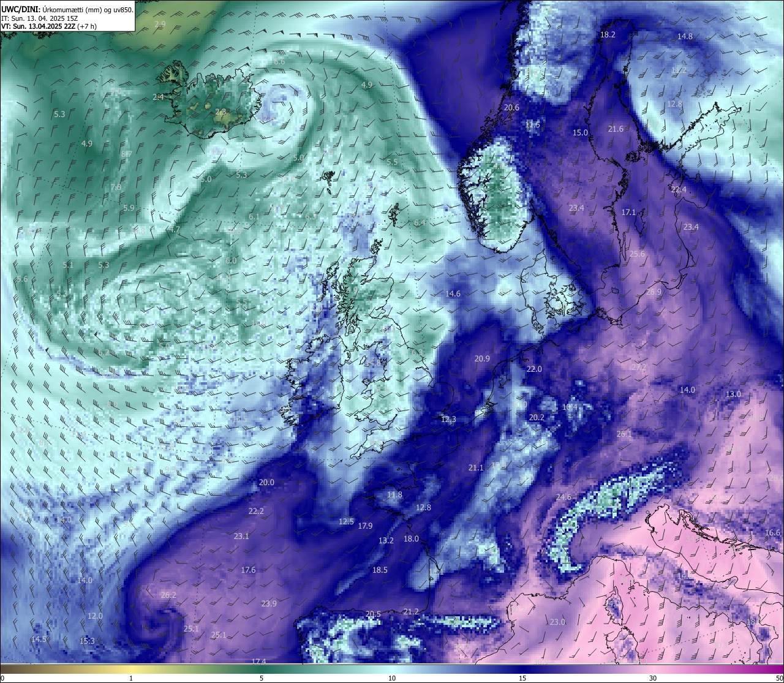The height and width of the screenshot is (683, 784).
Task: Click the 10 tick on the color scale
Action: 392,678
